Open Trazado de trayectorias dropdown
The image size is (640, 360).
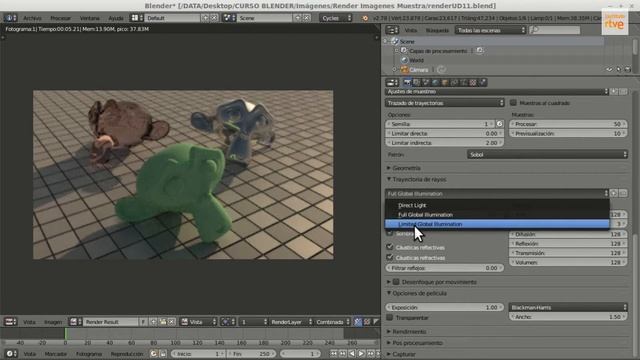pyautogui.click(x=445, y=103)
